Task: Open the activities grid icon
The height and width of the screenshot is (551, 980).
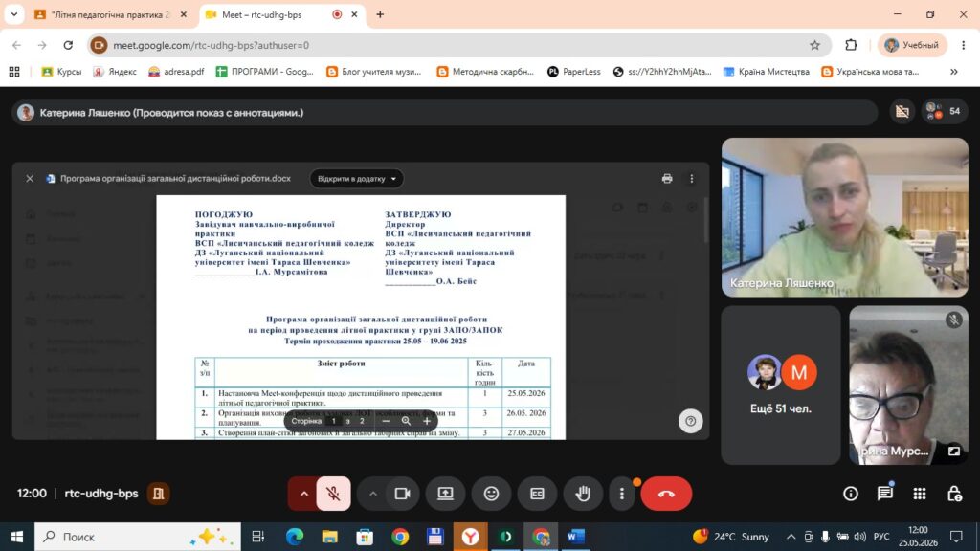Action: 920,494
